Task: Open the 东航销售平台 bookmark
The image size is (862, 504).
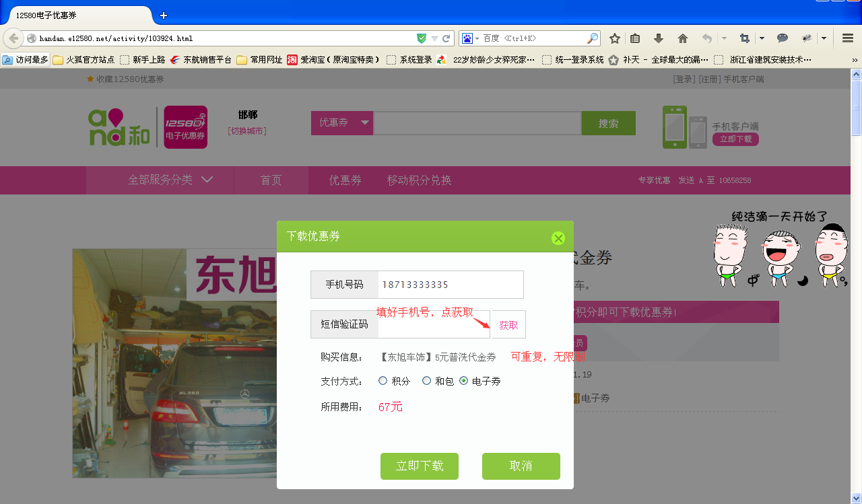Action: 201,60
